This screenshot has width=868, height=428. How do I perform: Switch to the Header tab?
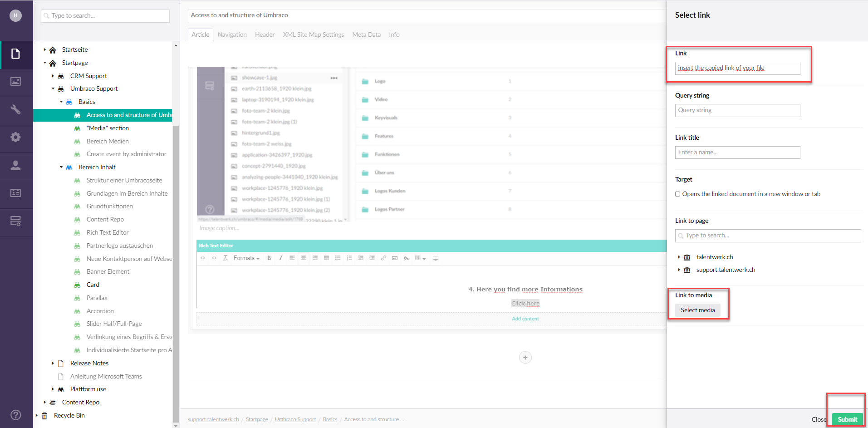click(265, 34)
